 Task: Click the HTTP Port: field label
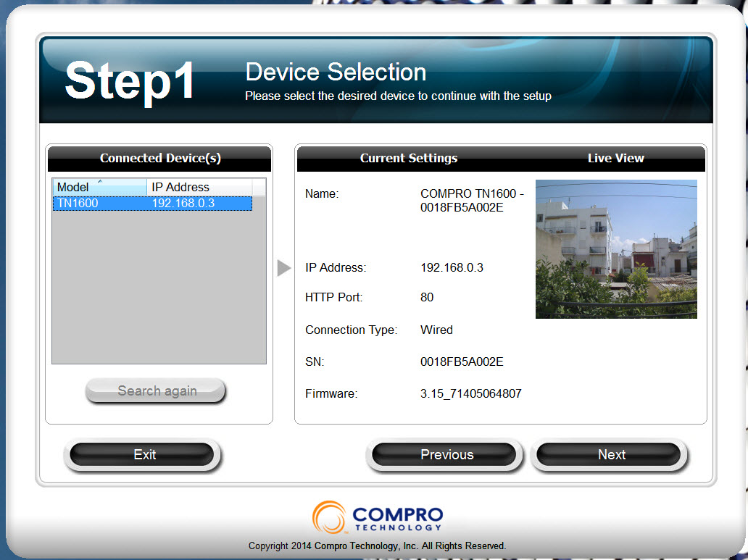click(x=334, y=297)
